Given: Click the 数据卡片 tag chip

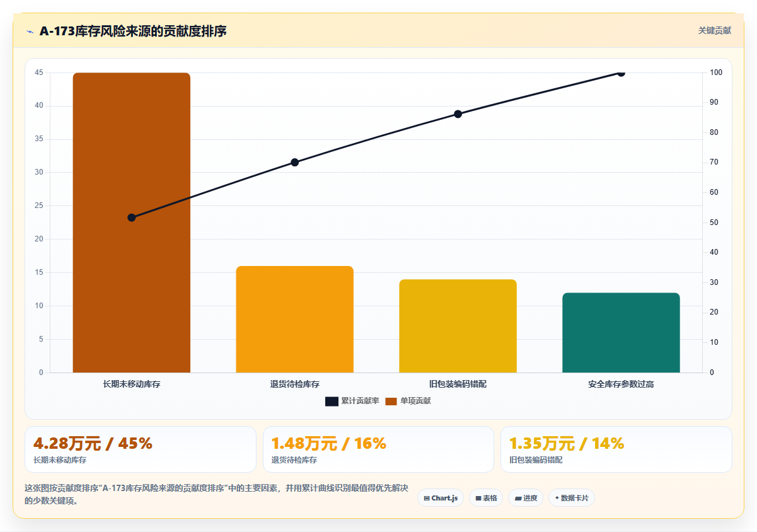Looking at the screenshot, I should point(572,498).
